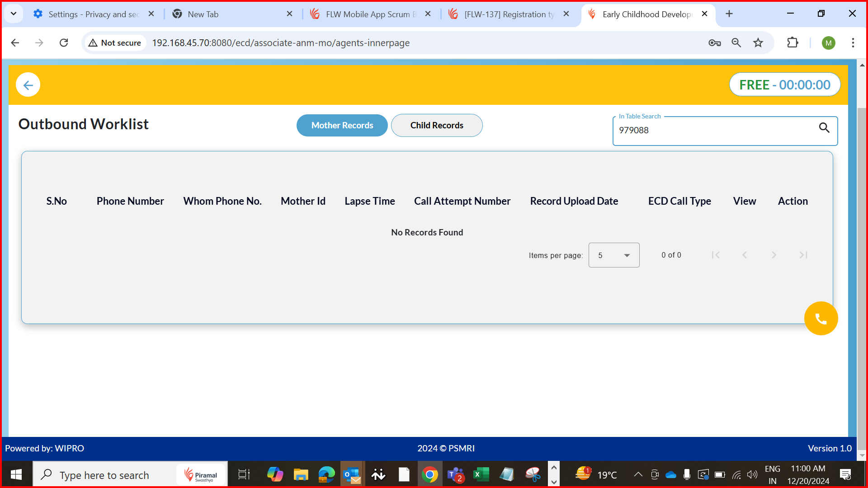868x488 pixels.
Task: Select Mother Records toggle
Action: tap(342, 125)
